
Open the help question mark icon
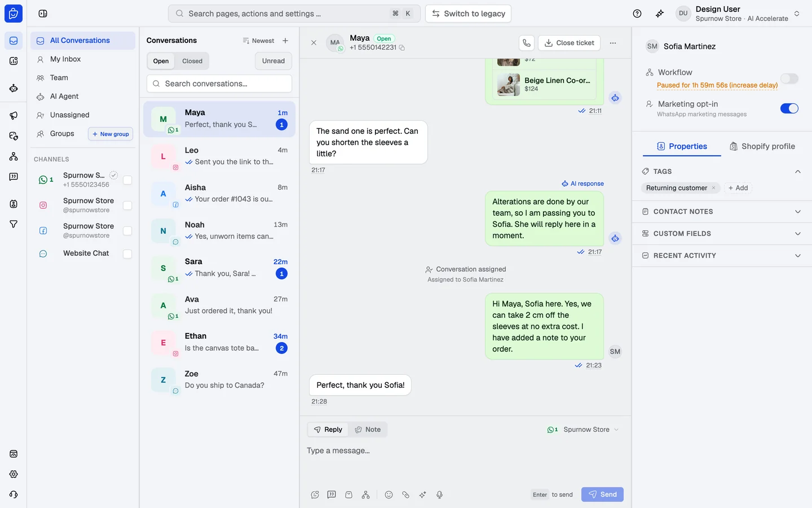637,14
